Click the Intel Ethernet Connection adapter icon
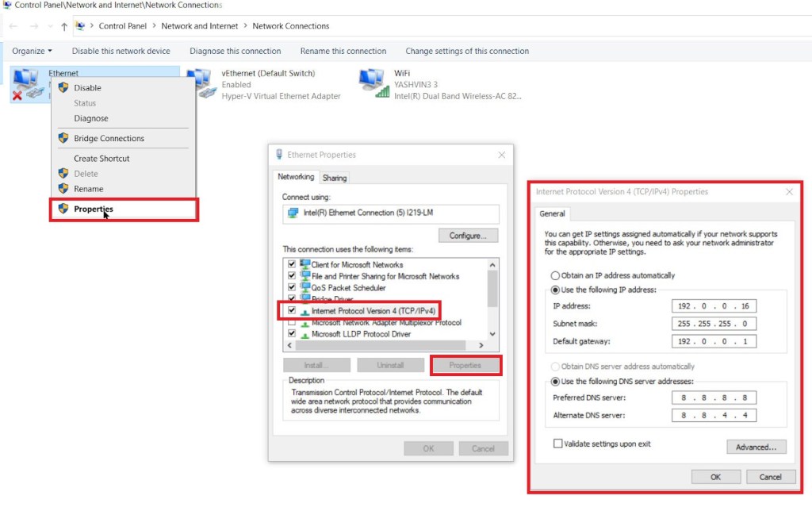The width and height of the screenshot is (812, 507). click(x=293, y=213)
